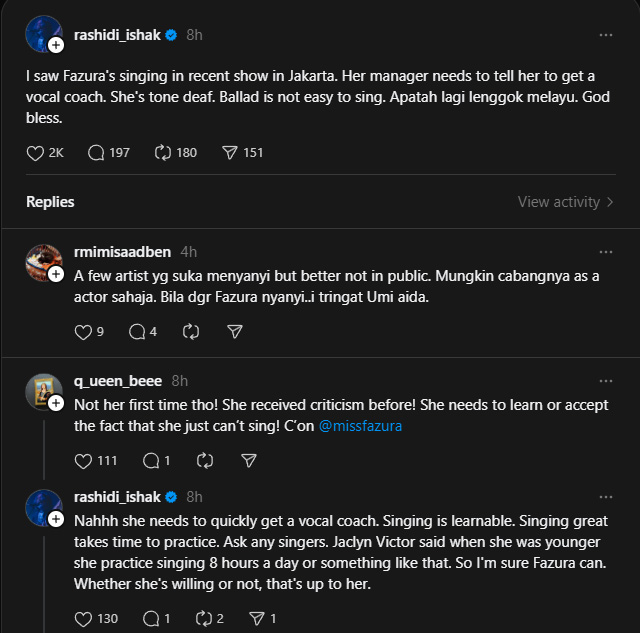Share the rmimisaadben reply via send icon

pyautogui.click(x=235, y=332)
